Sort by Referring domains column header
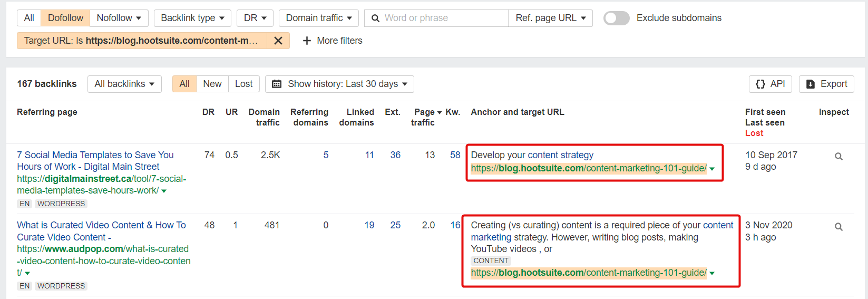The image size is (868, 299). pyautogui.click(x=309, y=117)
